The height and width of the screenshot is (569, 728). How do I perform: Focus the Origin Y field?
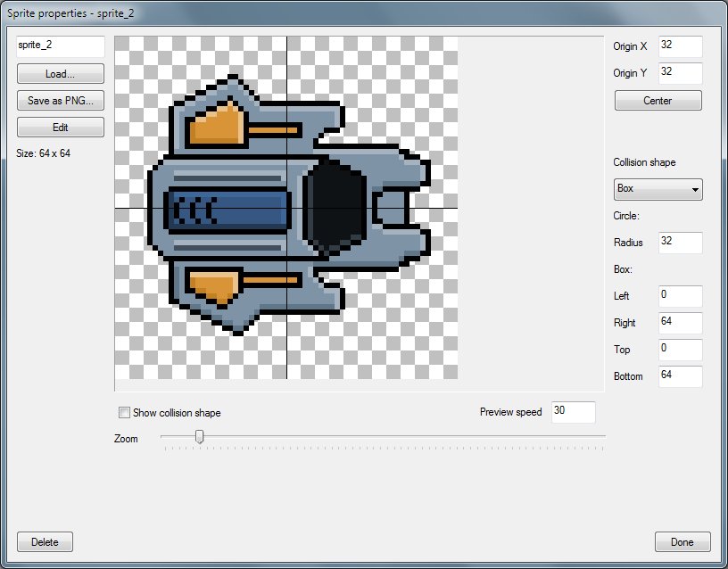tap(680, 73)
